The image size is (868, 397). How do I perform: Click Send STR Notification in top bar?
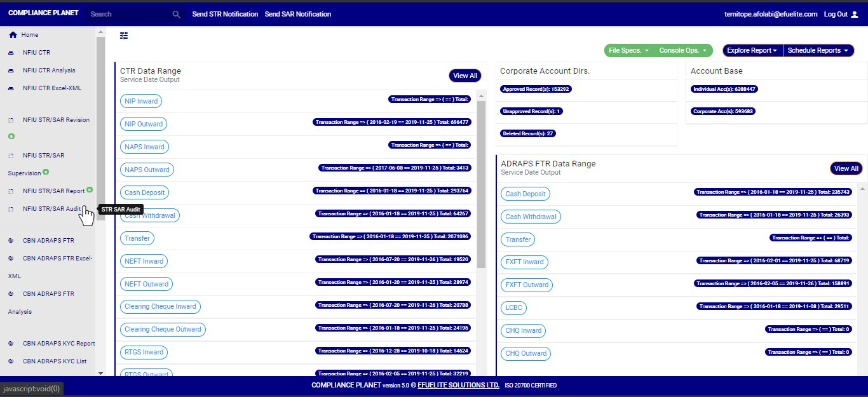pos(225,14)
